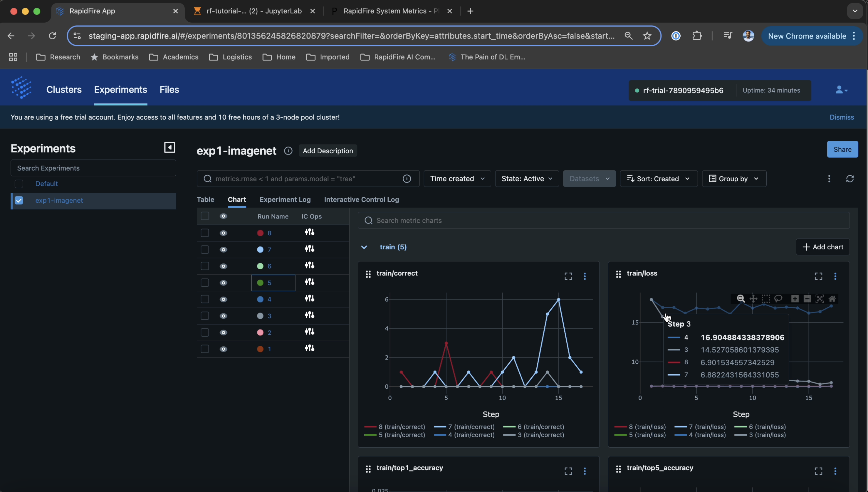
Task: Uncheck the exp1-imagenet experiment checkbox
Action: coord(19,201)
